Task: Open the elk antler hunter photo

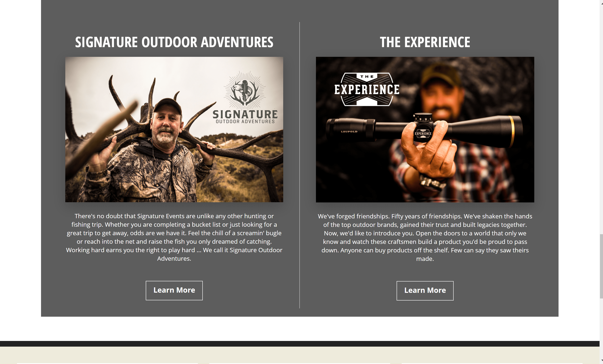Action: pyautogui.click(x=174, y=129)
